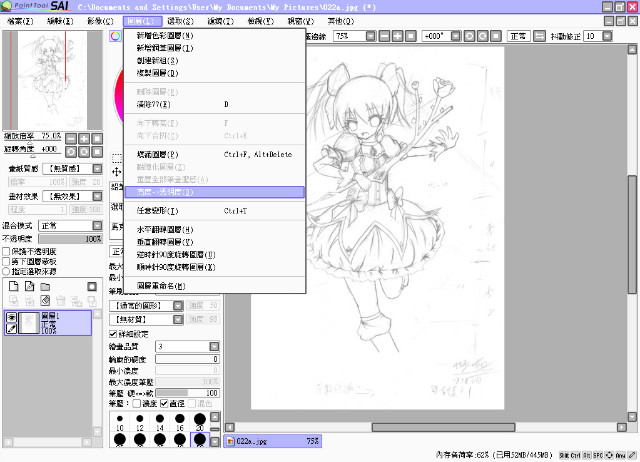Click the move tool cross-arrow icon
This screenshot has width=640, height=462.
[117, 172]
